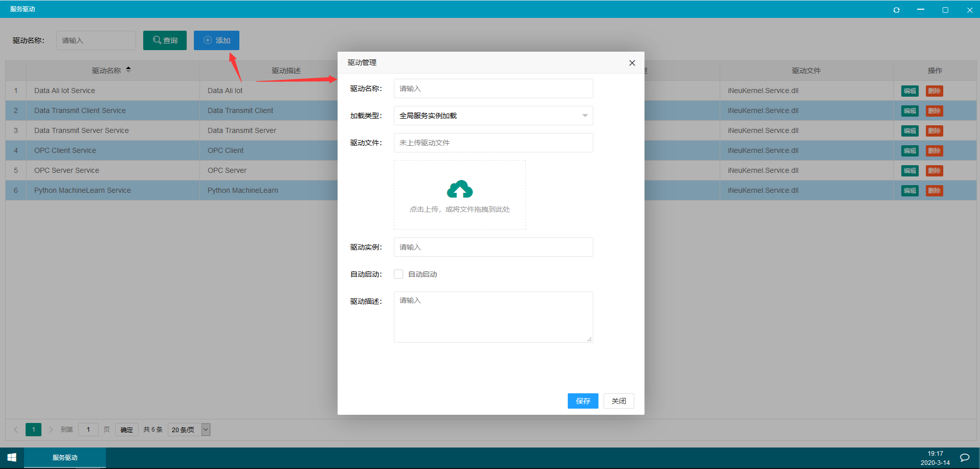Click the 查询 search button
Image resolution: width=980 pixels, height=469 pixels.
(165, 40)
